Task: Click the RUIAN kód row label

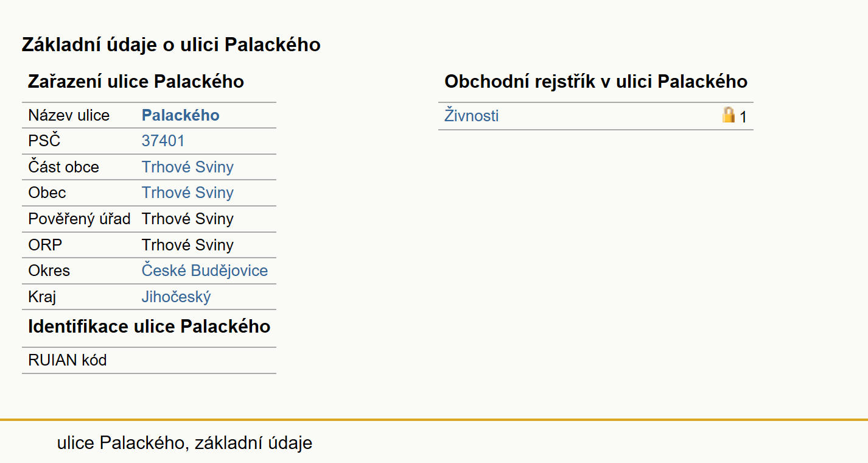Action: pos(68,361)
